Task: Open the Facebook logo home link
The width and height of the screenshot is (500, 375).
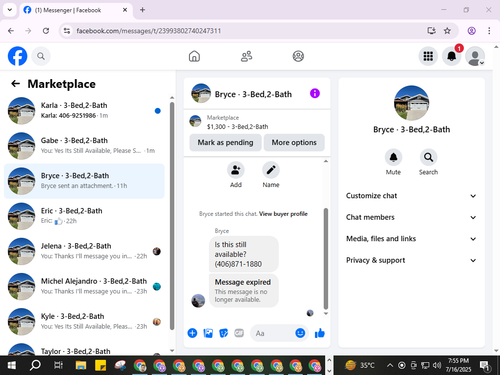Action: pos(17,56)
